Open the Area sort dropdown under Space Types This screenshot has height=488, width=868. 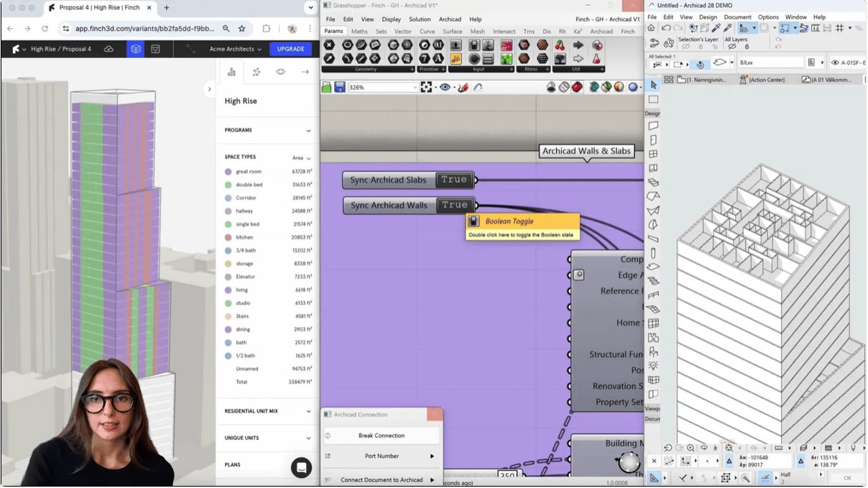pyautogui.click(x=301, y=157)
